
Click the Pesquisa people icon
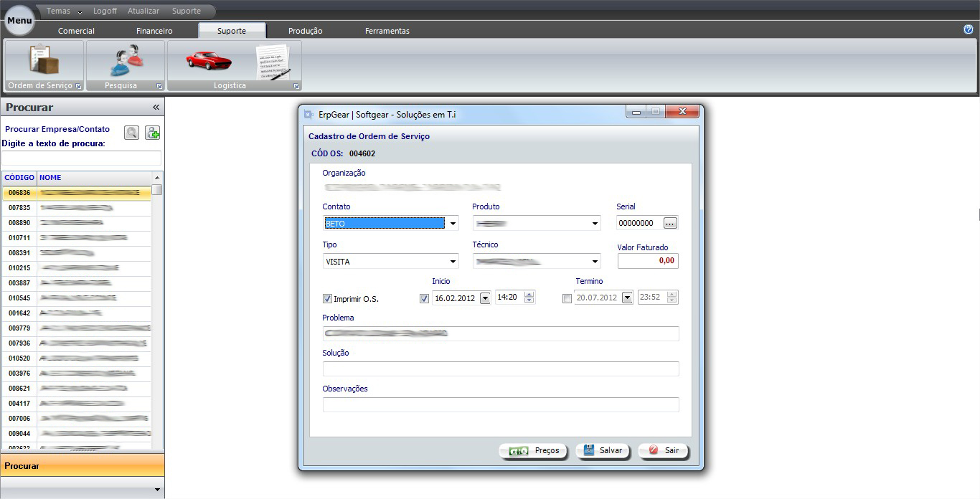point(126,60)
